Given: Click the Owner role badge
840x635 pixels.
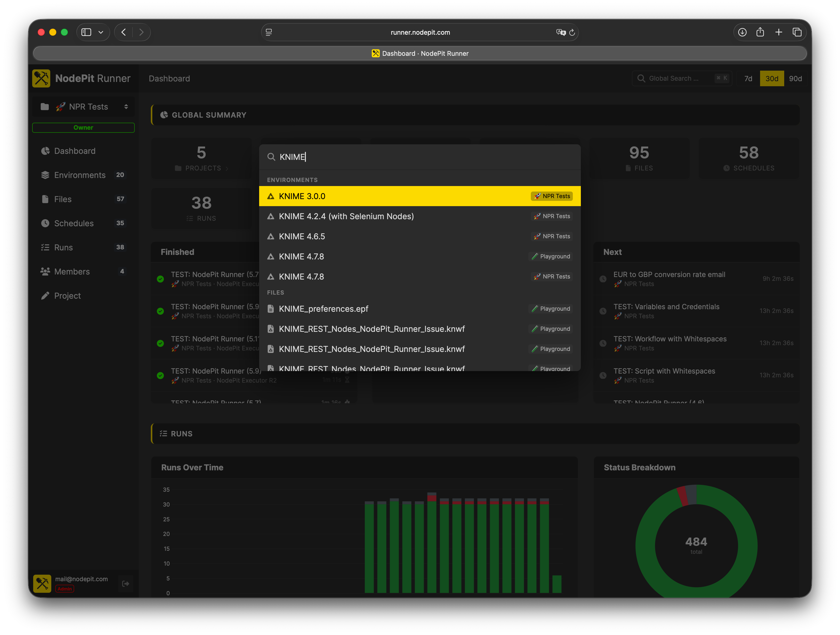Looking at the screenshot, I should tap(83, 128).
